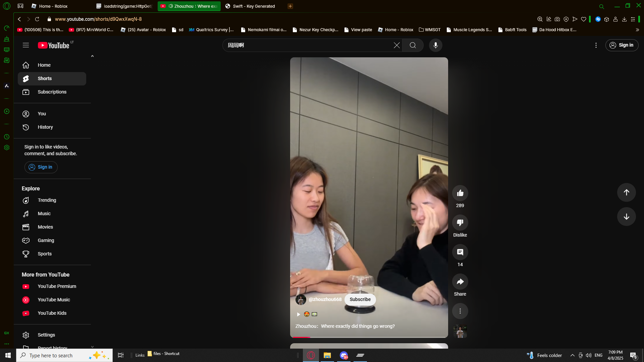This screenshot has width=644, height=362.
Task: Switch to the Swift - Key Generated tab
Action: coord(254,6)
